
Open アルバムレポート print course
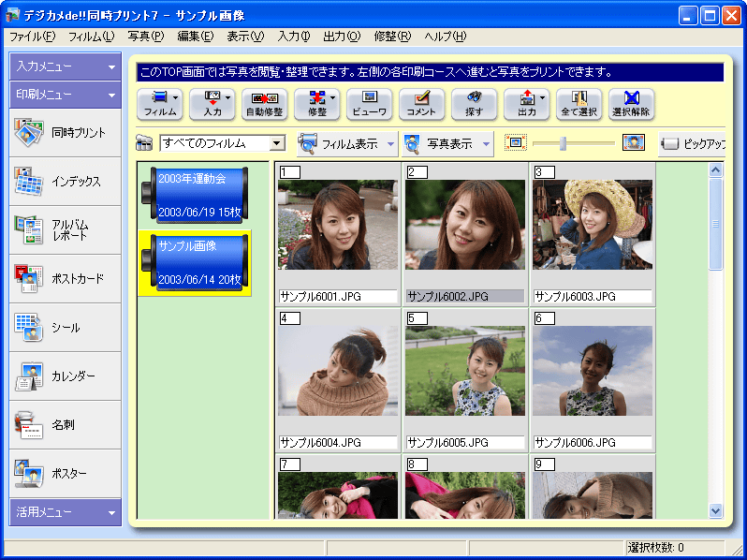click(x=66, y=230)
